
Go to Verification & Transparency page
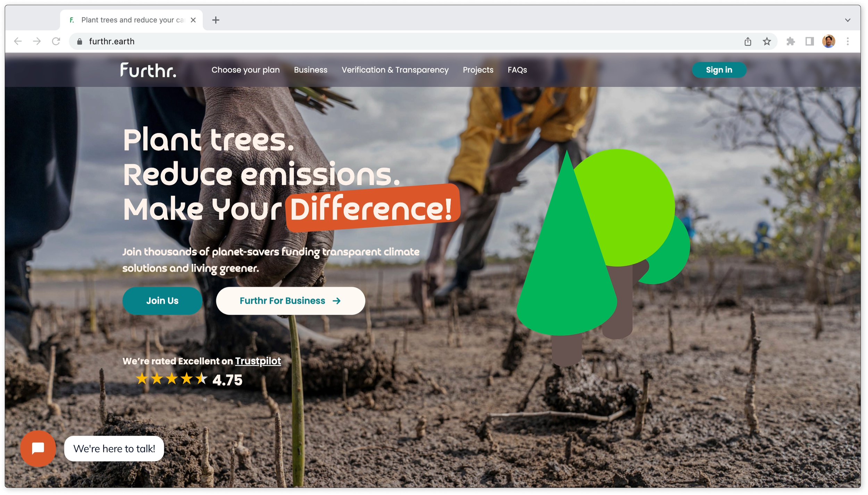coord(395,70)
